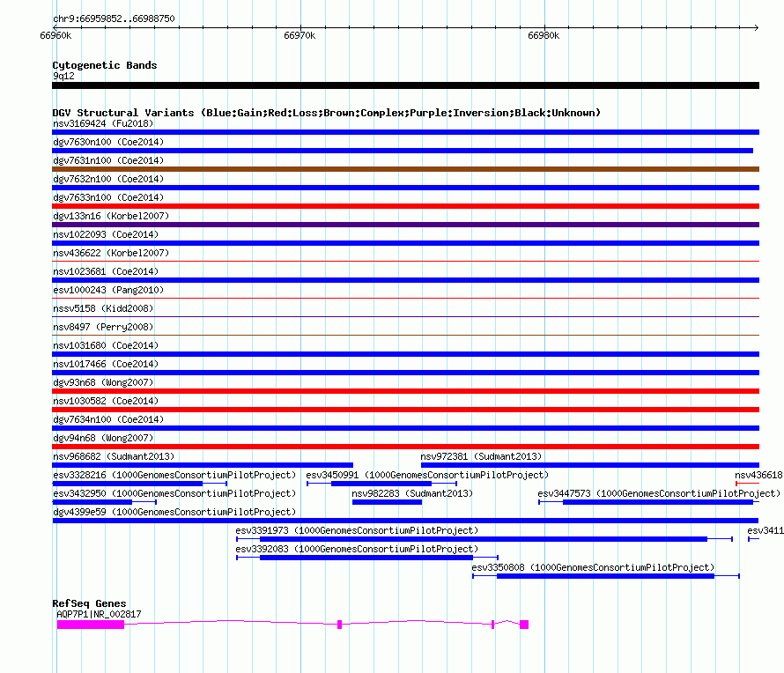The width and height of the screenshot is (784, 673).
Task: Select the esv3447573 variant label
Action: click(x=659, y=493)
